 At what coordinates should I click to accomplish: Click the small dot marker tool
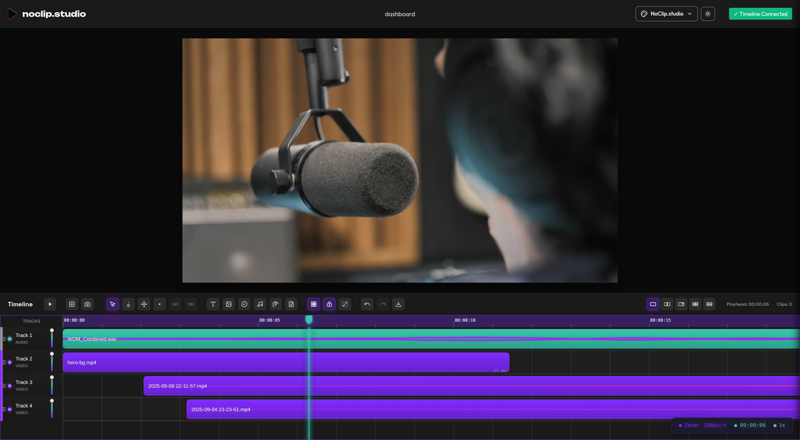[160, 304]
